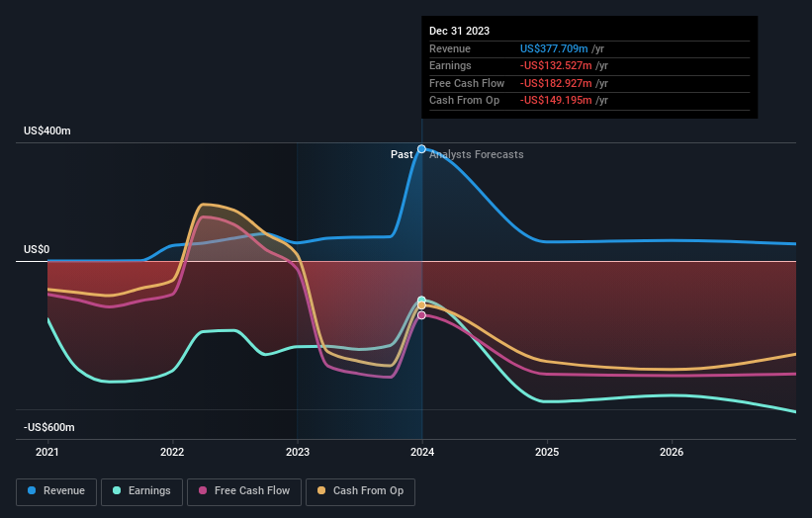This screenshot has width=812, height=518.
Task: Click the 2023 x-axis label
Action: (298, 452)
